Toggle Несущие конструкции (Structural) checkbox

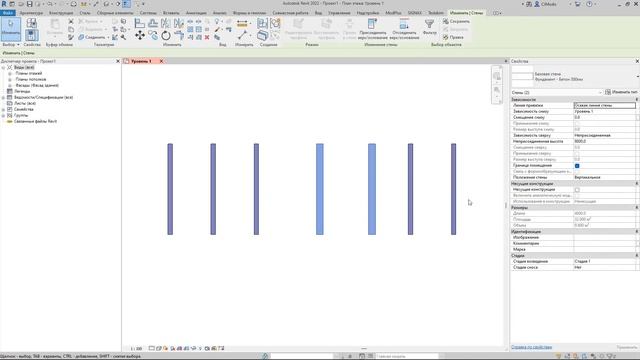tap(577, 190)
